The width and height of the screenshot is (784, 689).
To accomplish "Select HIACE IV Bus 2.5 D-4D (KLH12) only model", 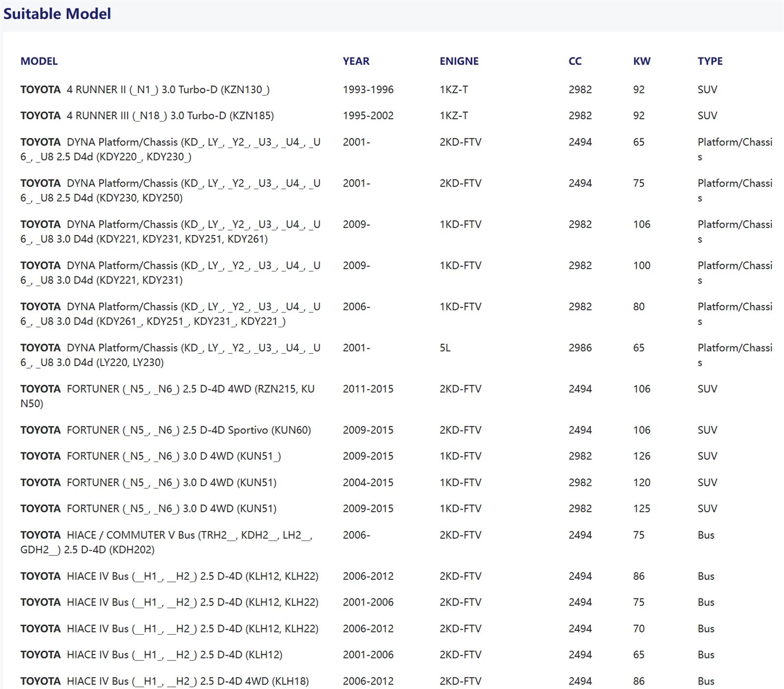I will click(x=151, y=655).
